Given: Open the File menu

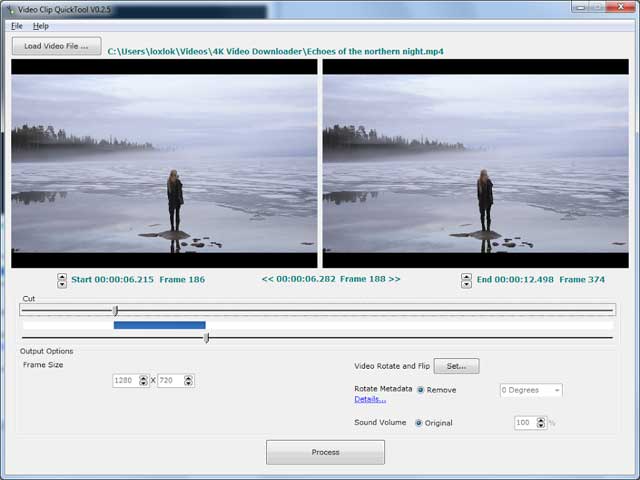Looking at the screenshot, I should [17, 26].
